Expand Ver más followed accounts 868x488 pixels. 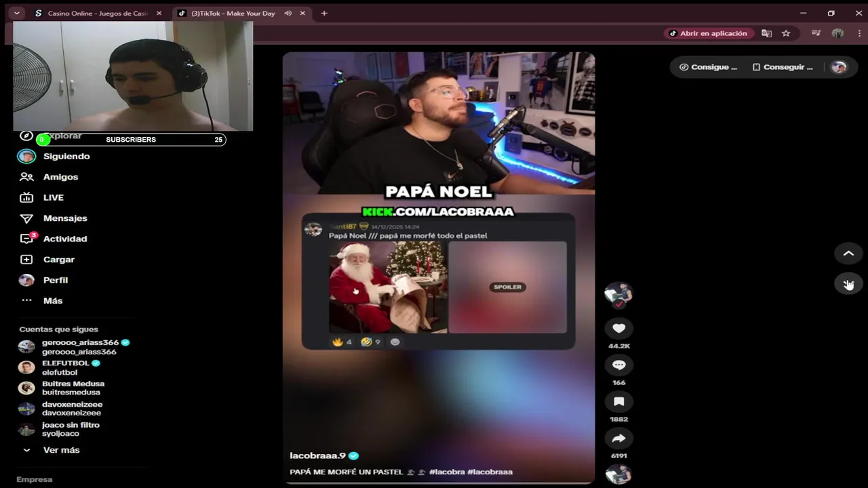click(61, 450)
